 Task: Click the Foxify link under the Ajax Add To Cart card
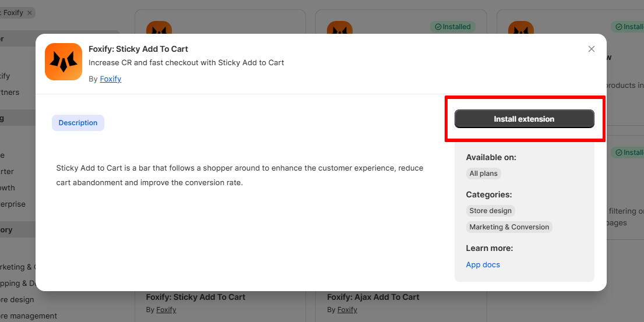point(347,310)
